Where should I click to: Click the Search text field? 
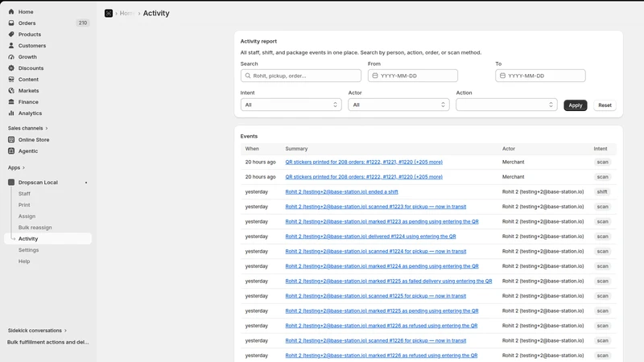(300, 76)
